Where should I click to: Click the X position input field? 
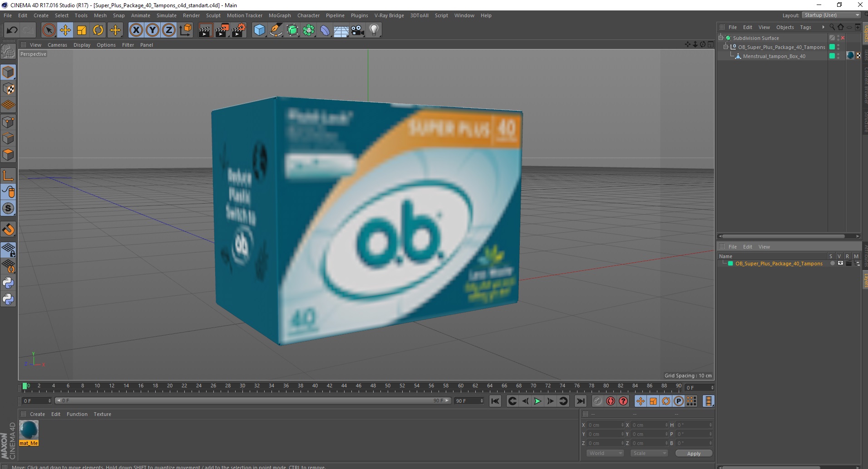pos(605,425)
